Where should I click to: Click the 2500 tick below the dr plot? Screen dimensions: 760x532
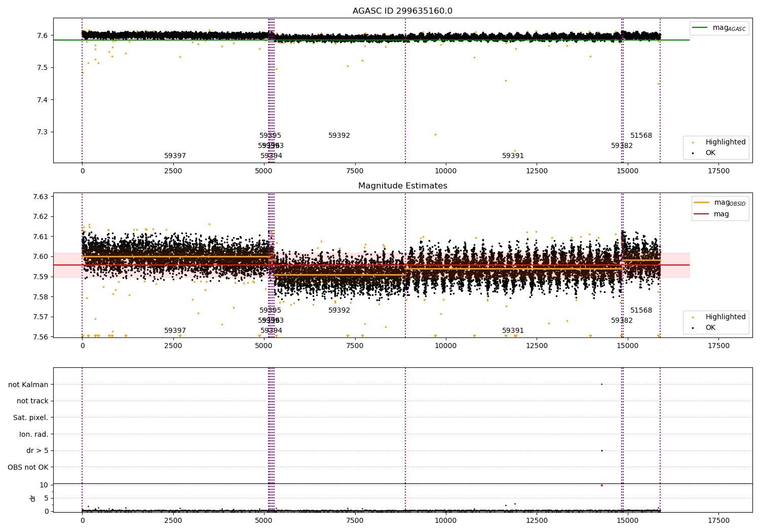pyautogui.click(x=173, y=520)
